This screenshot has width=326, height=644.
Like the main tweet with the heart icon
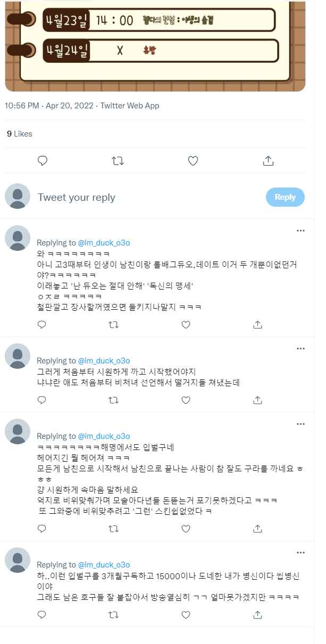pyautogui.click(x=193, y=160)
